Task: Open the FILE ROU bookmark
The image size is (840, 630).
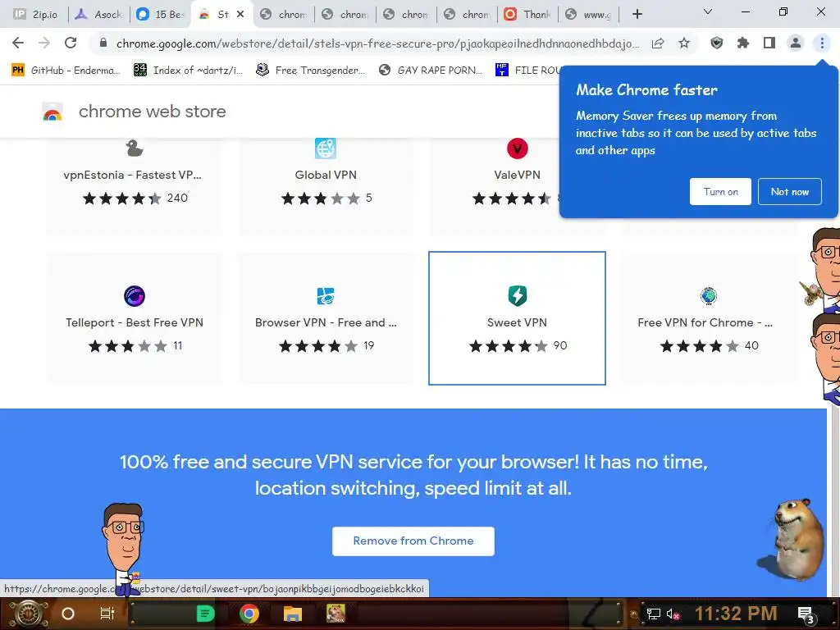Action: tap(527, 70)
